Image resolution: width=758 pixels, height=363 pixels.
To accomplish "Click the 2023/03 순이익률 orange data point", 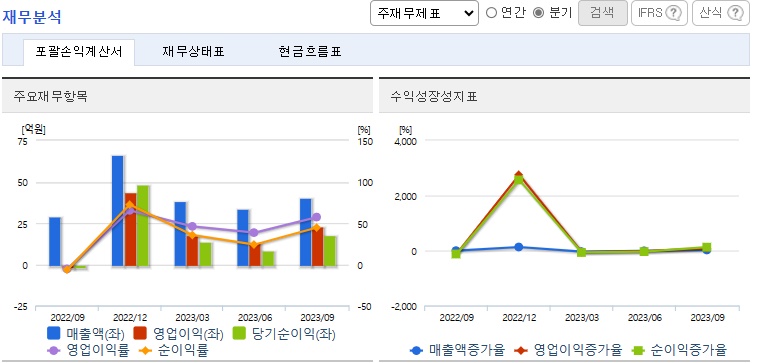I will click(x=192, y=235).
